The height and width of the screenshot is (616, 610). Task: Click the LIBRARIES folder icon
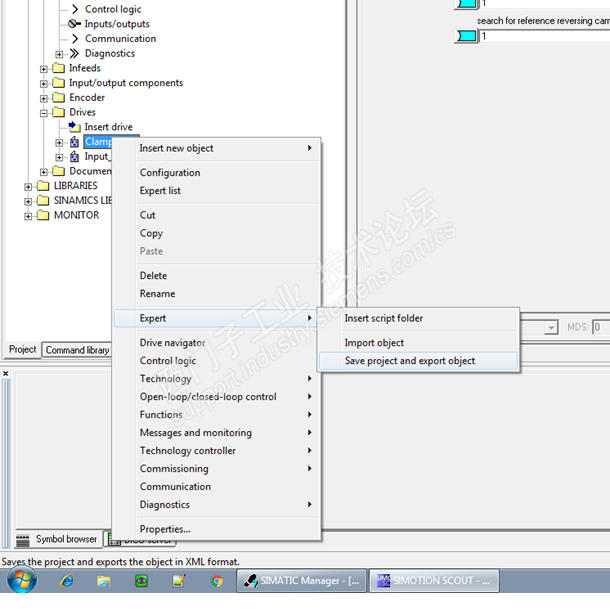tap(43, 186)
